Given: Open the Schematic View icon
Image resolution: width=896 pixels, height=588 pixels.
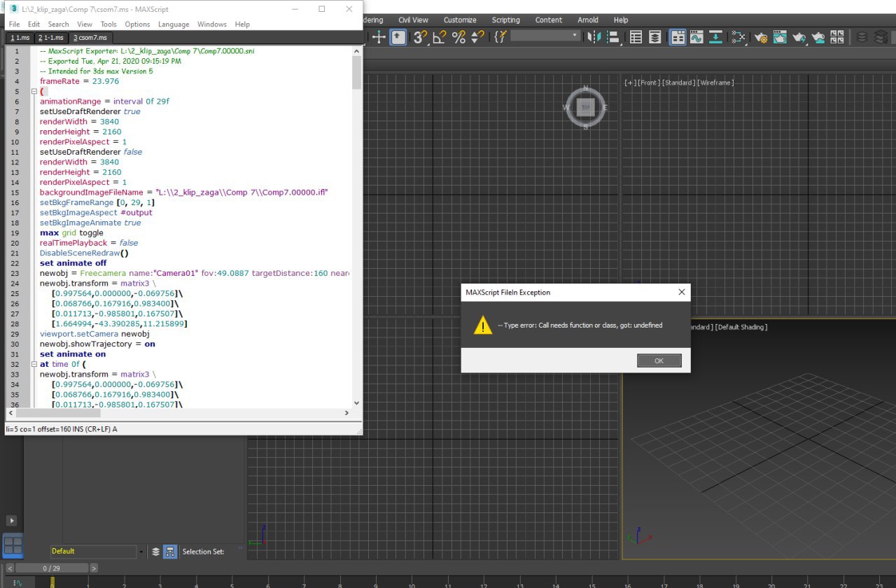Looking at the screenshot, I should tap(716, 37).
